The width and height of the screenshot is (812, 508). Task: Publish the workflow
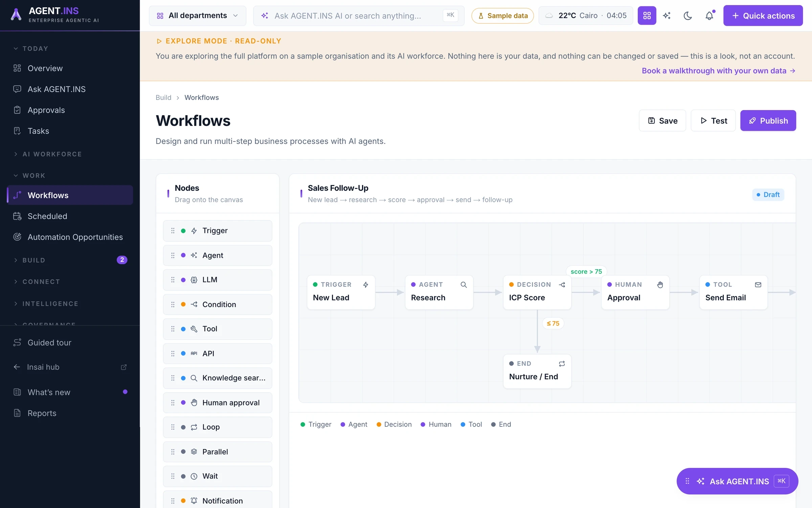(768, 121)
